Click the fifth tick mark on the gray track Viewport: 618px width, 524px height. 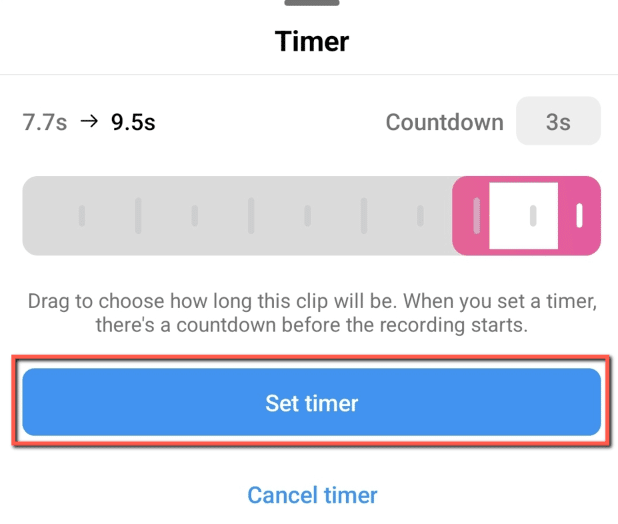308,215
